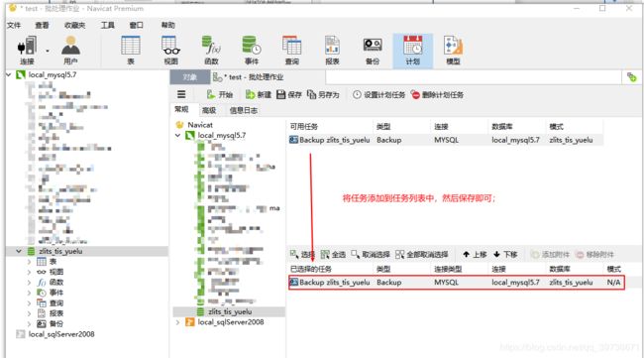This screenshot has height=358, width=644.
Task: Click 全部取消选择 to deselect all
Action: (x=422, y=255)
